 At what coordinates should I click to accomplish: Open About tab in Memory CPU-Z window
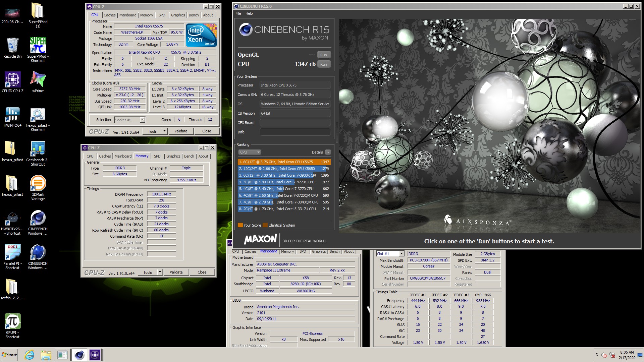pos(203,156)
